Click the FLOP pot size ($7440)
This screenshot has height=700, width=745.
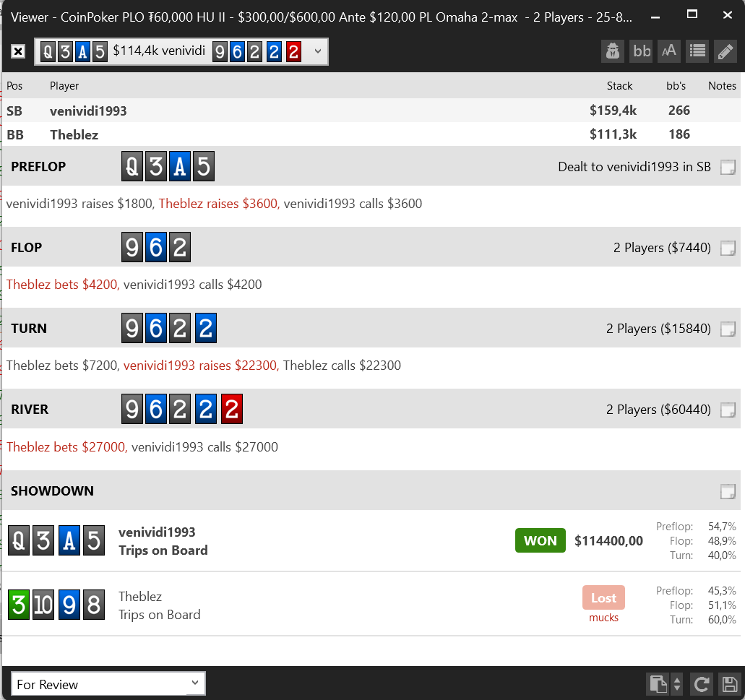tap(689, 248)
